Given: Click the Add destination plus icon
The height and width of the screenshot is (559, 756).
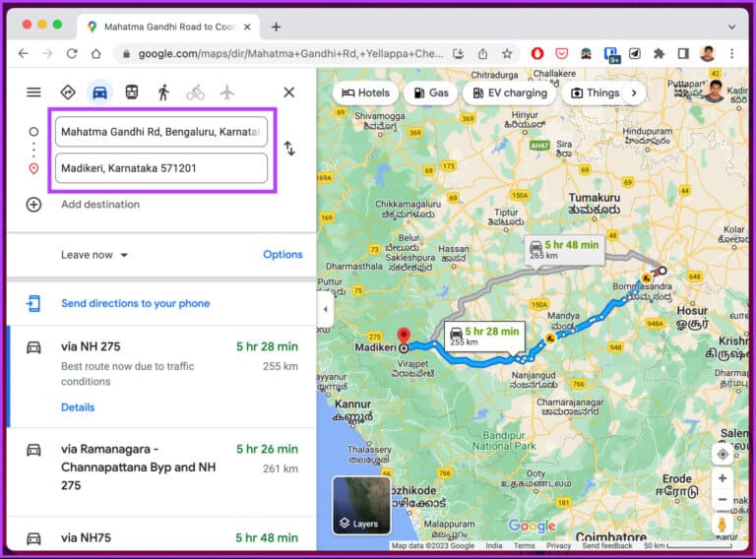Looking at the screenshot, I should (33, 205).
